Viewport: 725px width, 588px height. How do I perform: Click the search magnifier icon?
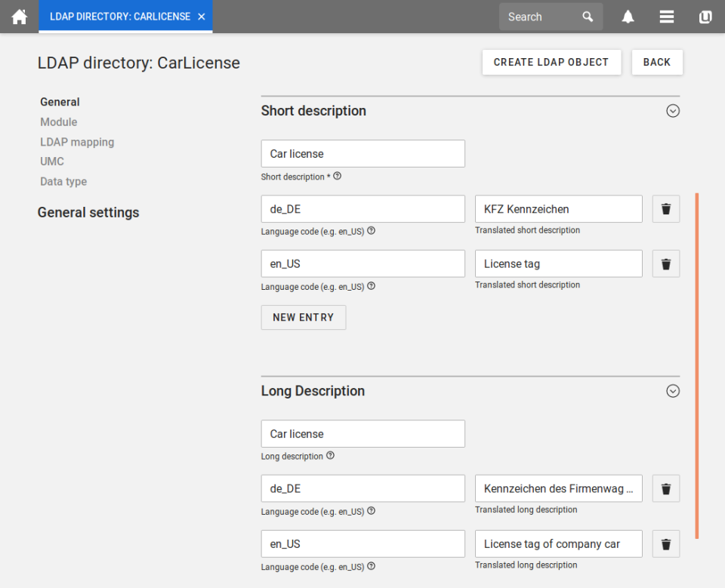[588, 17]
